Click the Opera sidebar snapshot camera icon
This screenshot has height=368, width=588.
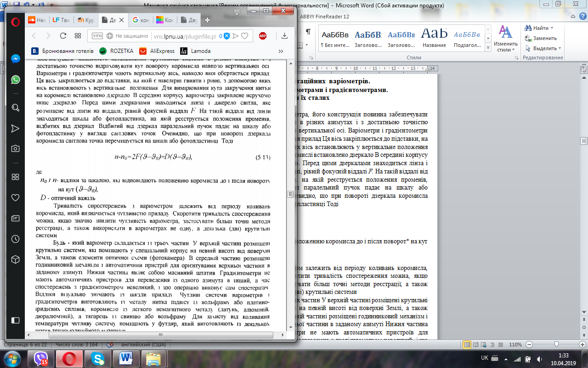click(x=15, y=149)
